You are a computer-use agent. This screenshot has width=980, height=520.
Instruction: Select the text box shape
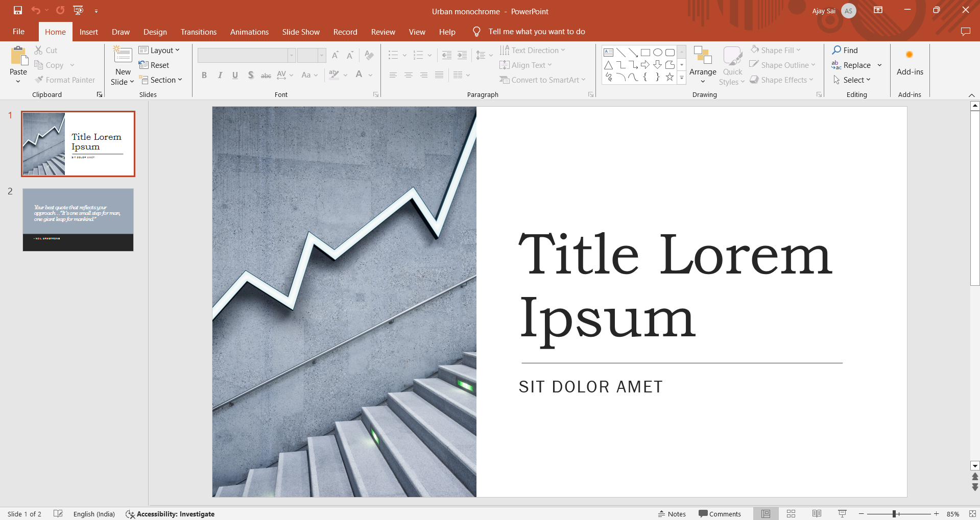coord(608,53)
